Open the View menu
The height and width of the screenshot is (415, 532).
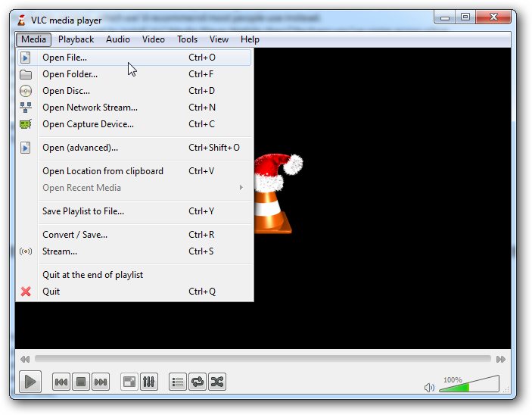pos(219,39)
